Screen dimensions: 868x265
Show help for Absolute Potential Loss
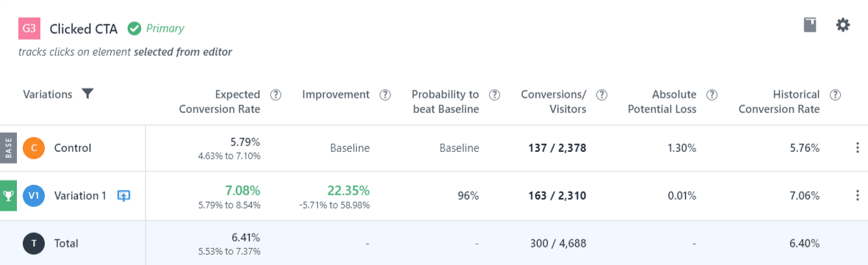point(712,95)
